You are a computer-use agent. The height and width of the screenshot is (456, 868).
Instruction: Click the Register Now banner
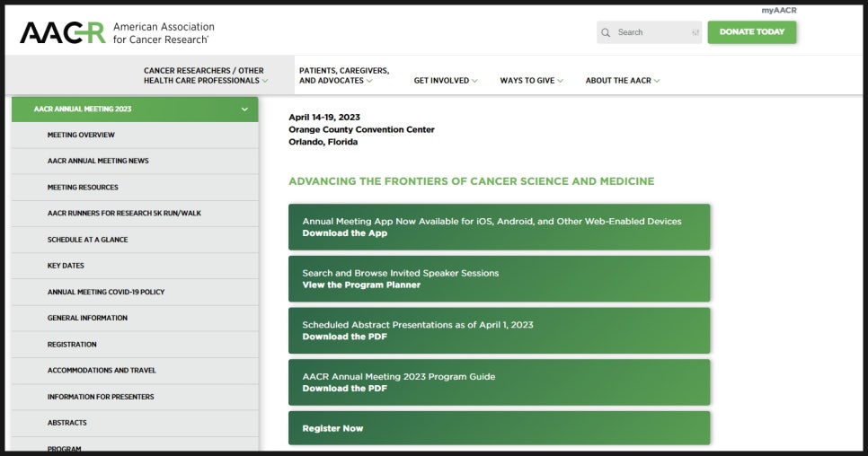[499, 428]
